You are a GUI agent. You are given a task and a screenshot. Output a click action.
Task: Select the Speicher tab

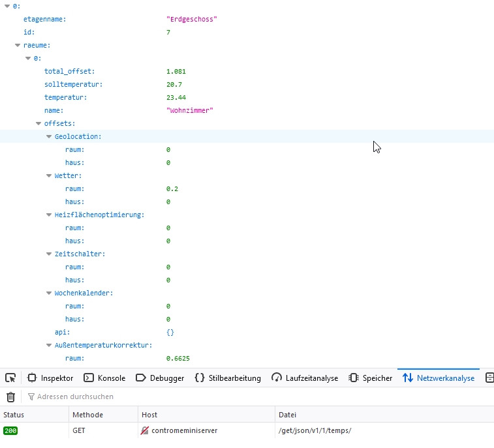click(371, 378)
